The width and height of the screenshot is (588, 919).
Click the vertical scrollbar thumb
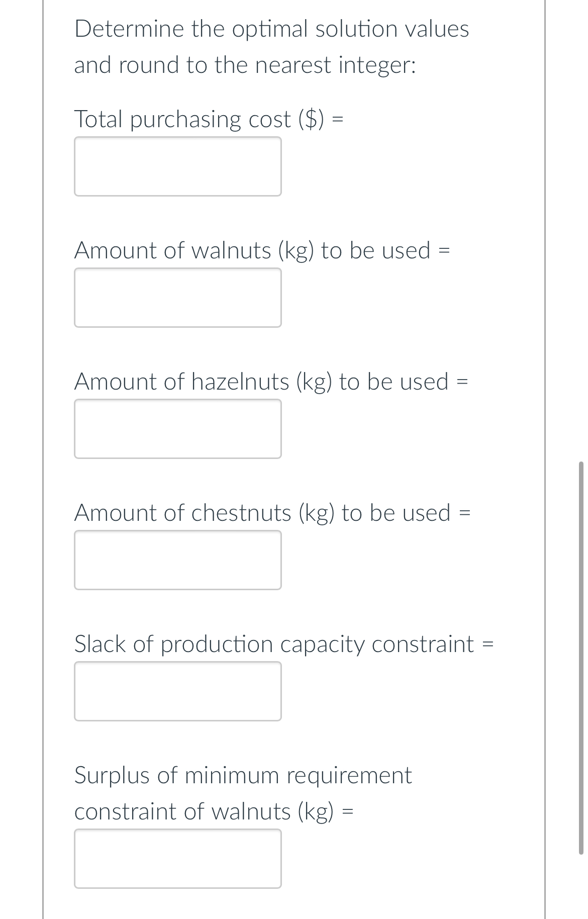pyautogui.click(x=581, y=658)
